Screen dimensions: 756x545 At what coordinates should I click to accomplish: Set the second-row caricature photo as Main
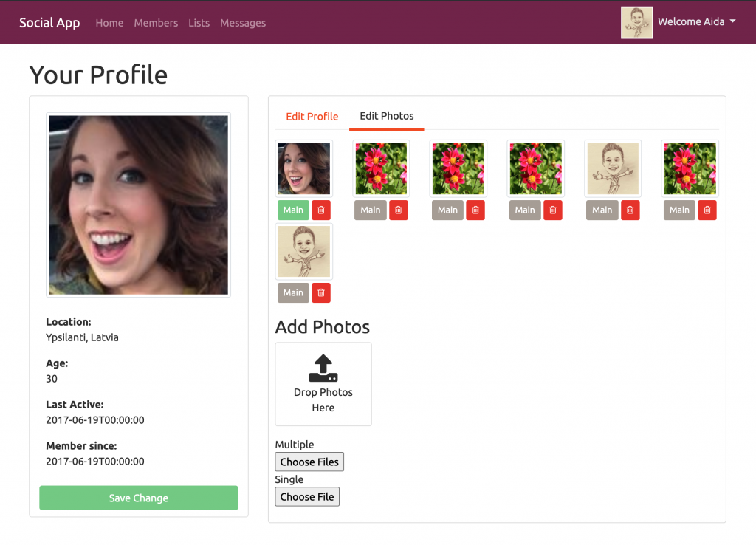point(293,292)
